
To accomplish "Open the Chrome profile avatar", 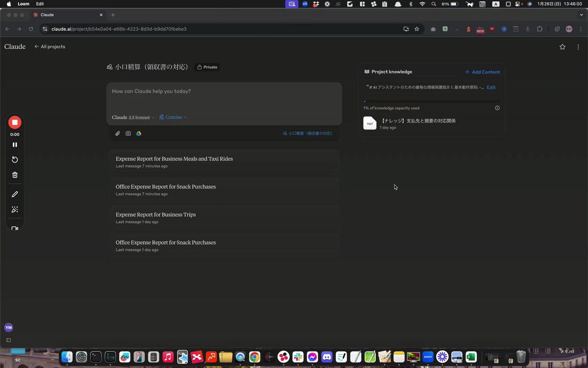I will coord(569,29).
